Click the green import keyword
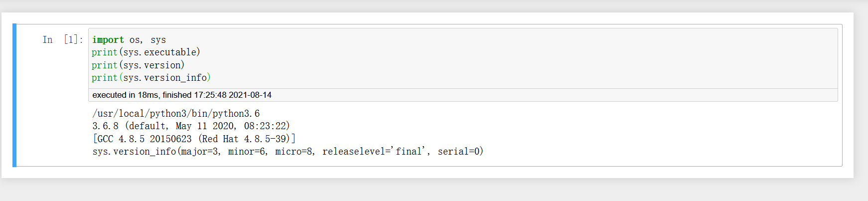This screenshot has height=201, width=868. [108, 40]
